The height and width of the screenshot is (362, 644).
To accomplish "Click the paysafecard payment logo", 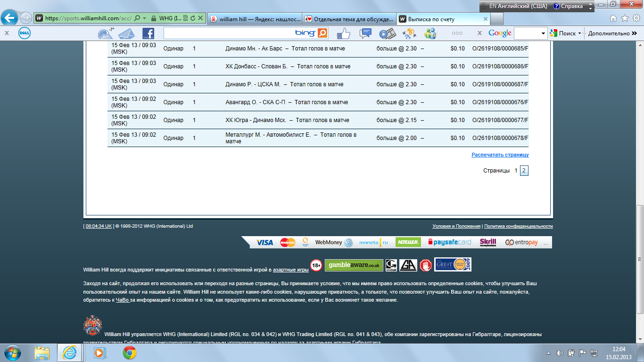I will (x=449, y=242).
